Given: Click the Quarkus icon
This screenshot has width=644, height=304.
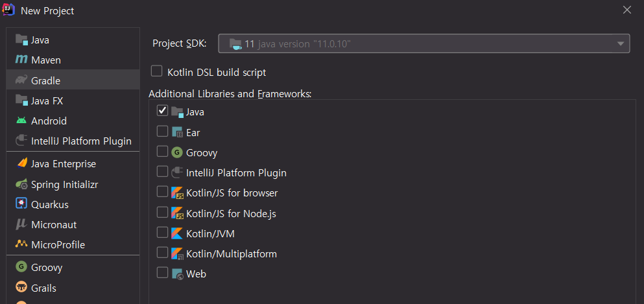Looking at the screenshot, I should point(21,204).
